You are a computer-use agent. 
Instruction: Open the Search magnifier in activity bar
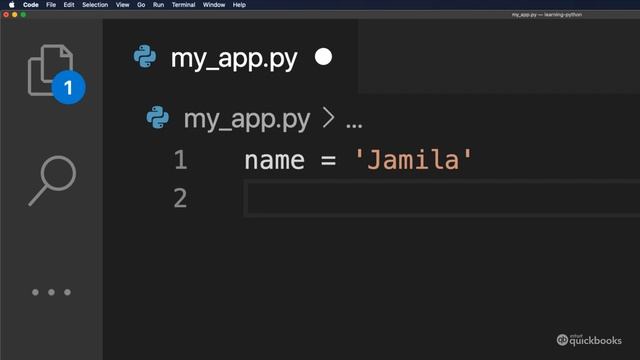pyautogui.click(x=52, y=180)
